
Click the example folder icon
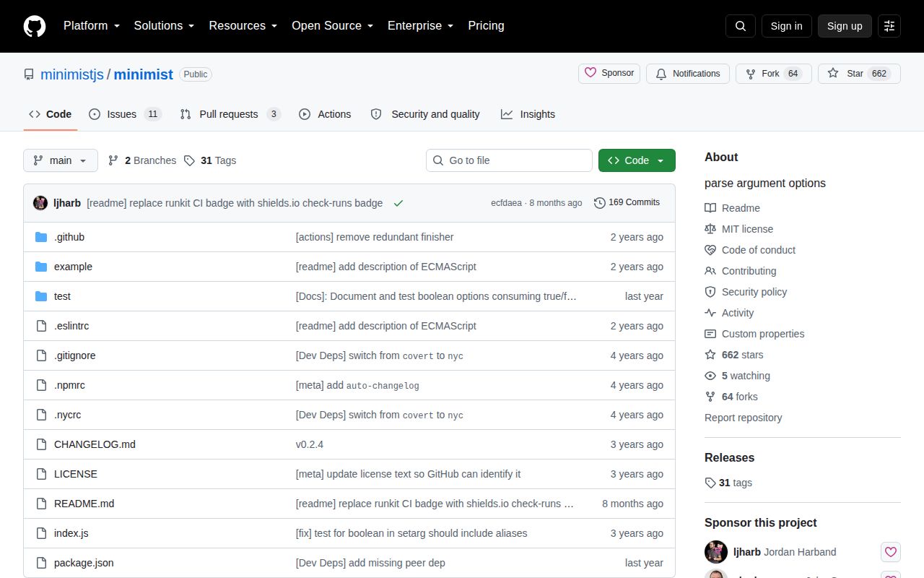[41, 267]
